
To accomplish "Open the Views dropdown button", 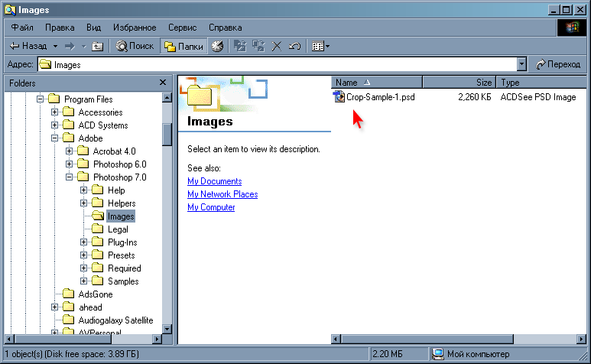I will tap(321, 47).
